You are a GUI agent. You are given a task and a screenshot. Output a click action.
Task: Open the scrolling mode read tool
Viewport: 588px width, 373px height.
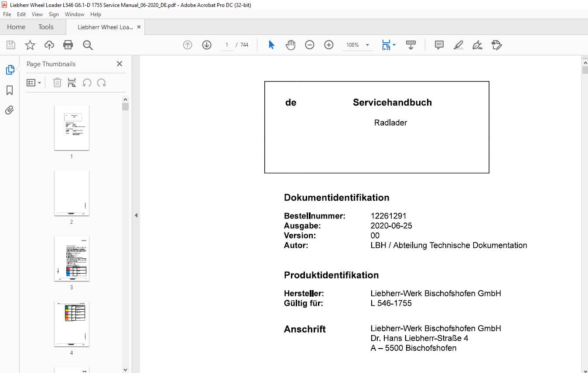(411, 45)
